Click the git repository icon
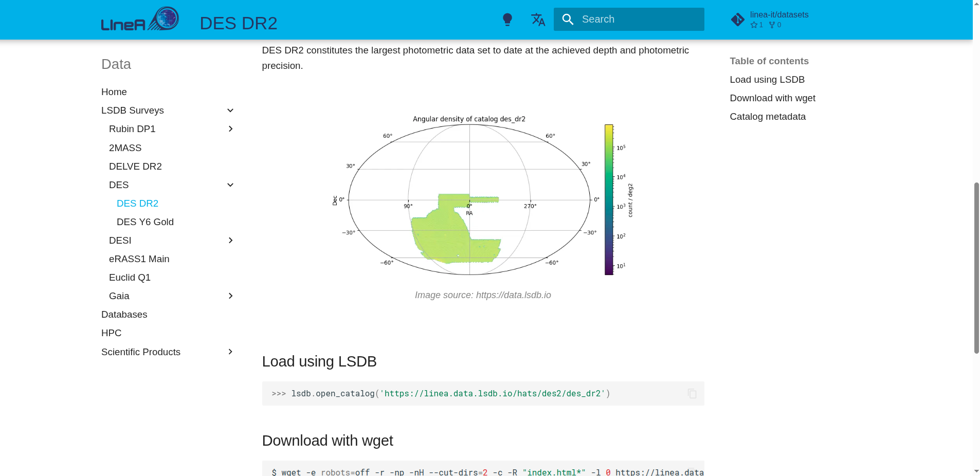This screenshot has height=476, width=980. [738, 20]
